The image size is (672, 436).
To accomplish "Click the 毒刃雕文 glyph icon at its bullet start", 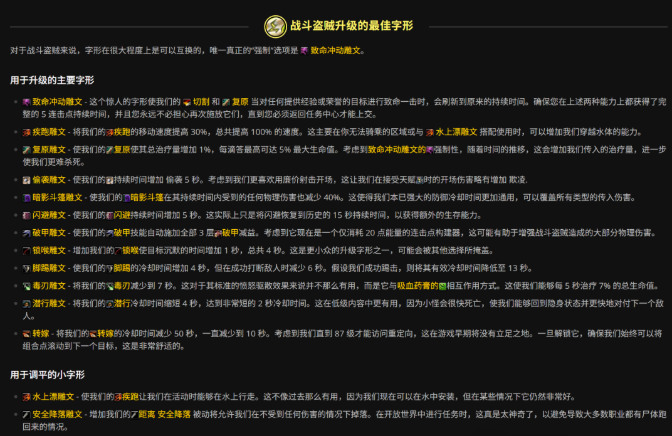I will 27,285.
